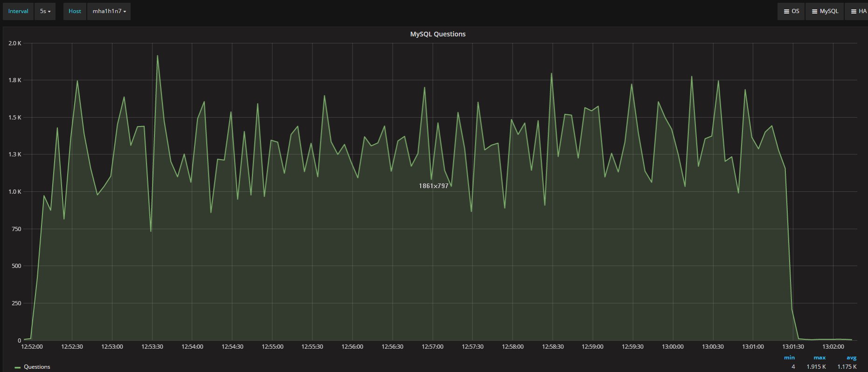
Task: Open the OS dashboards hamburger menu
Action: point(786,11)
